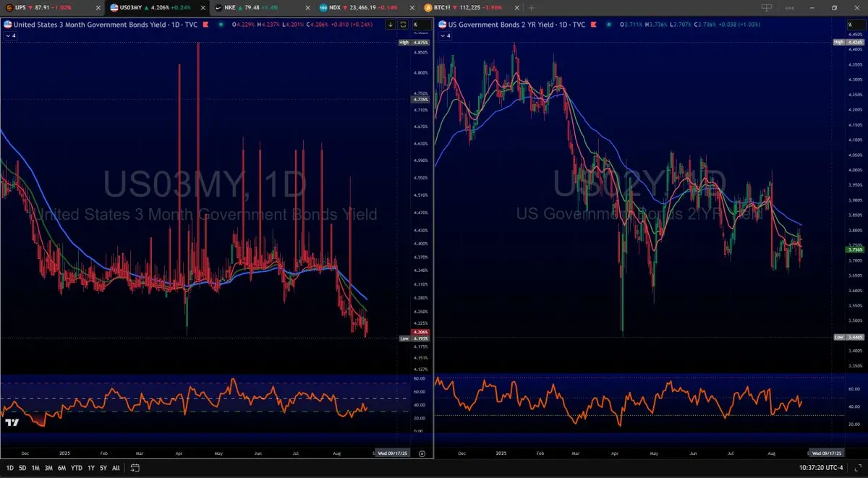
Task: Select the 6M time range
Action: point(62,468)
